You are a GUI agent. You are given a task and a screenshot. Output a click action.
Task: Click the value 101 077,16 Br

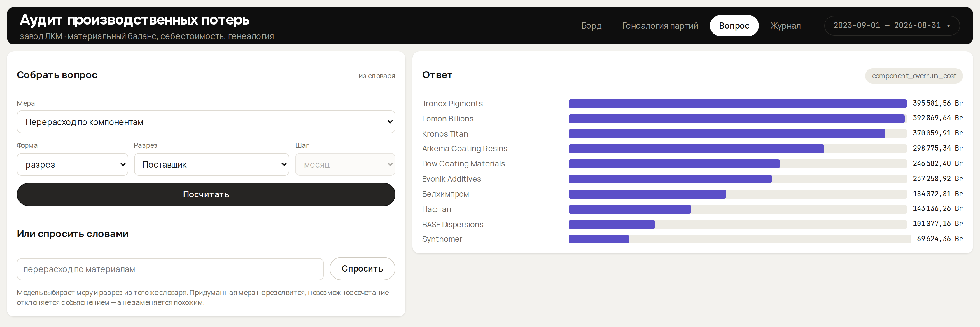tap(938, 224)
